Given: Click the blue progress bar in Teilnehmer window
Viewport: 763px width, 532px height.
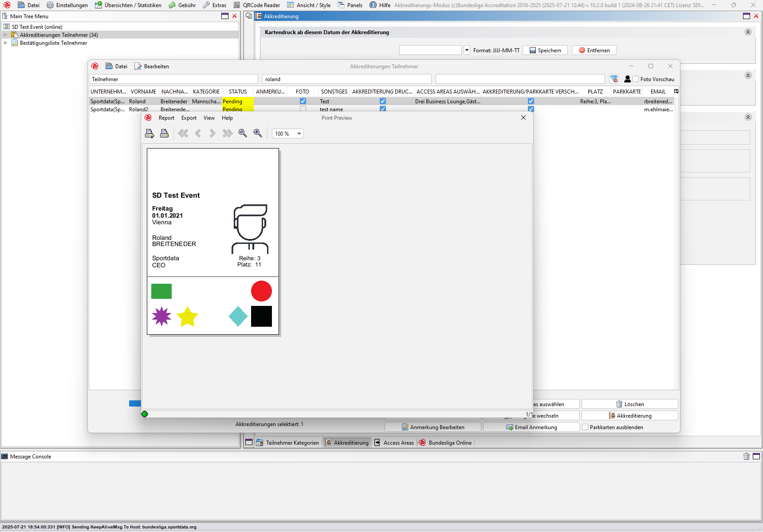Looking at the screenshot, I should (135, 403).
